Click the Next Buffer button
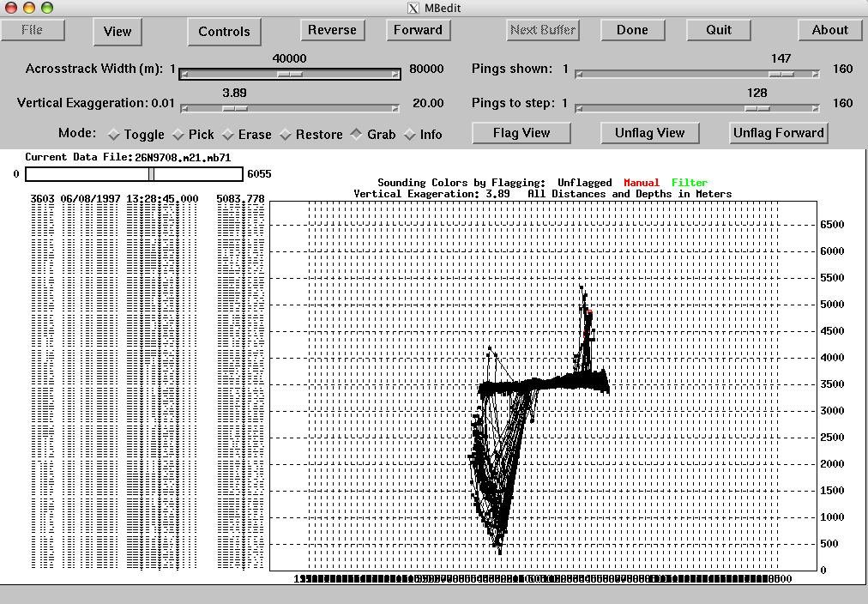Screen dimensions: 868x604 542,30
